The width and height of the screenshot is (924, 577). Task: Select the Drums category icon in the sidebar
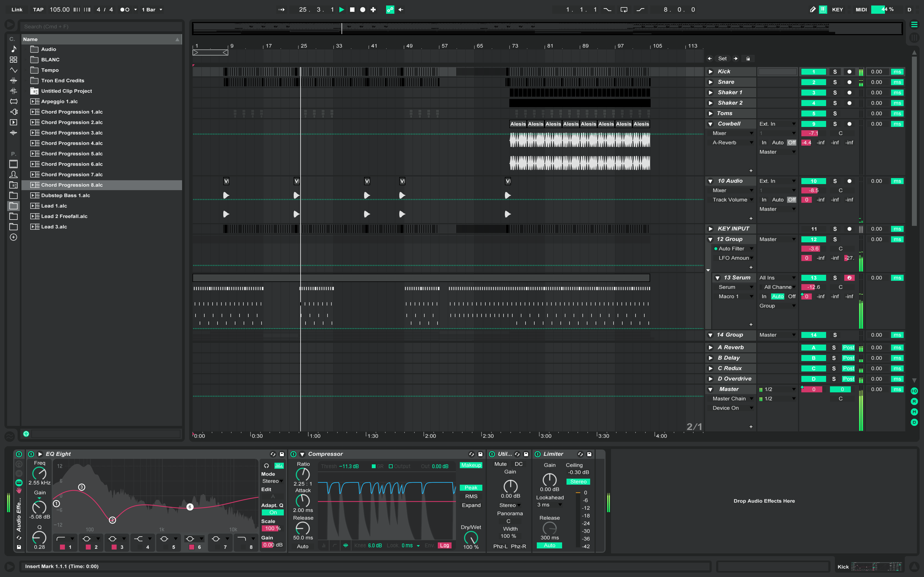[x=13, y=60]
